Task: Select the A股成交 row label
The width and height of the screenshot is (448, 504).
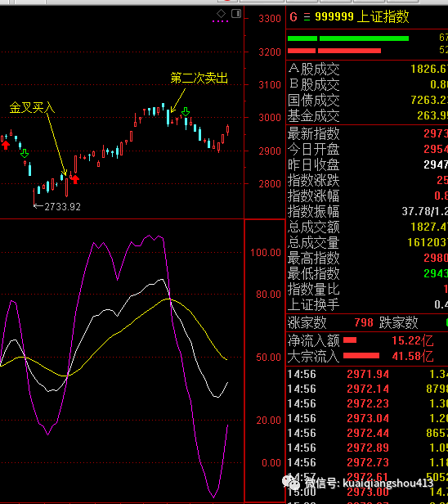Action: click(x=314, y=69)
